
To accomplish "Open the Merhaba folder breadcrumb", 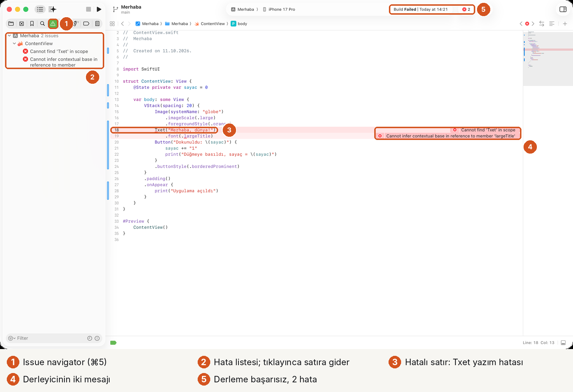I will (x=176, y=24).
